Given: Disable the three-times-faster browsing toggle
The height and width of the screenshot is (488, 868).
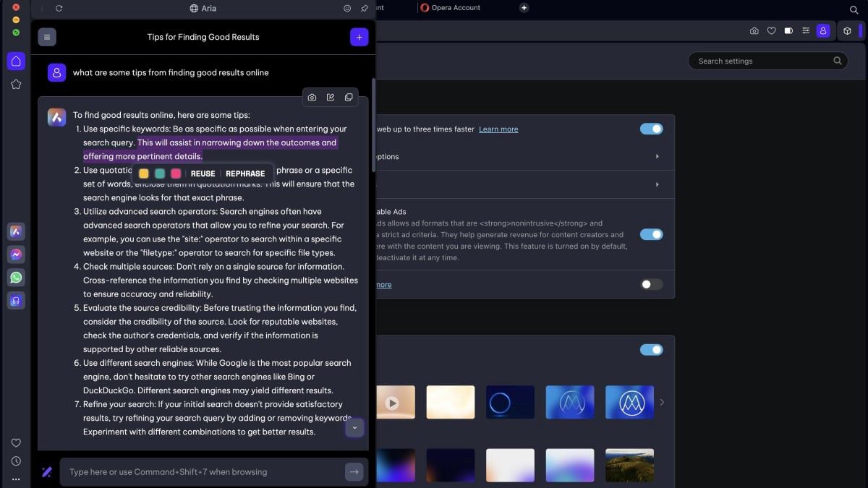Looking at the screenshot, I should [x=651, y=129].
